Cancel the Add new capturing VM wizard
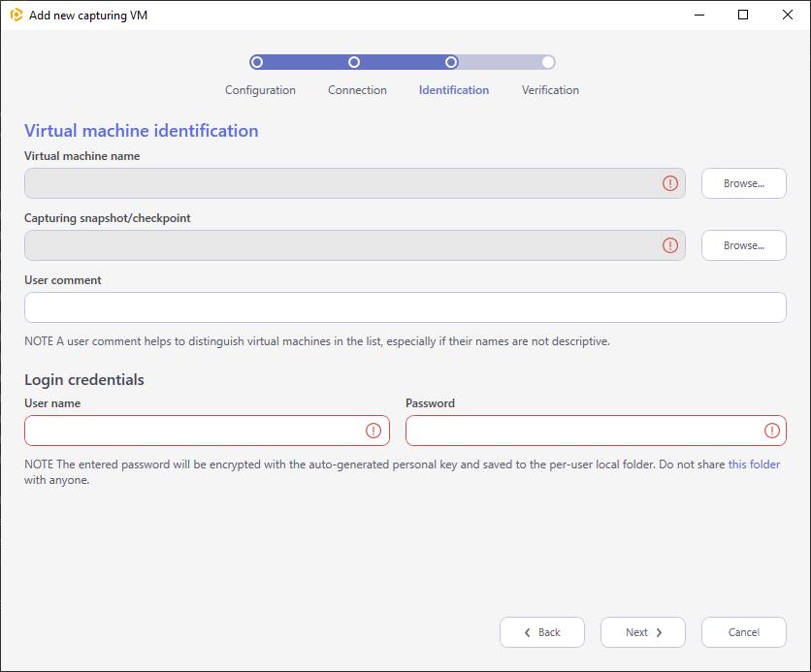Screen dimensions: 811x672 pyautogui.click(x=744, y=631)
